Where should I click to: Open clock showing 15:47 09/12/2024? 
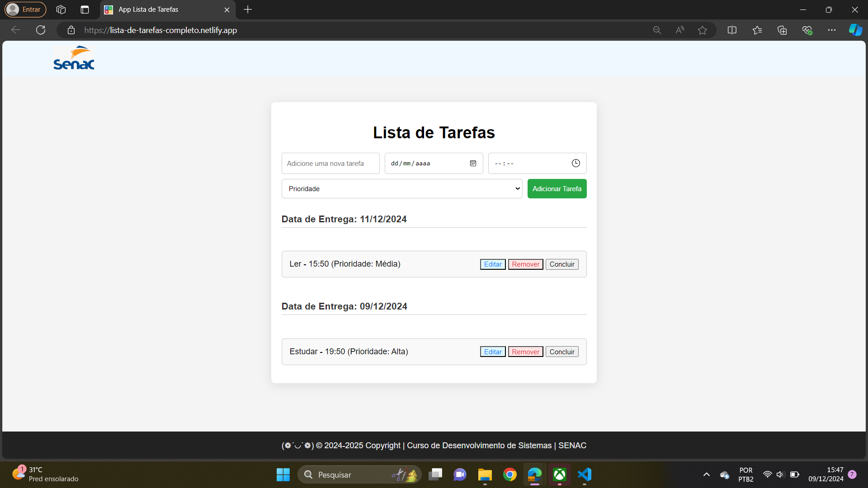tap(826, 474)
